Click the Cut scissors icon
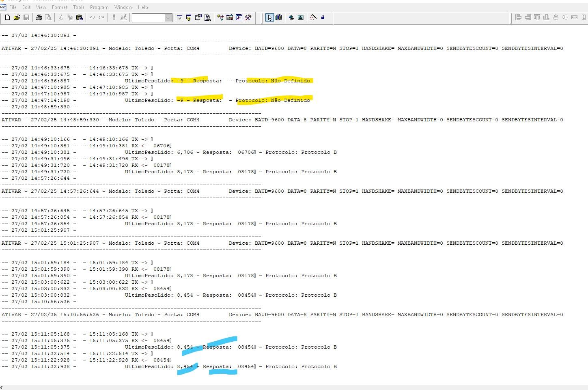The width and height of the screenshot is (588, 390). (60, 17)
